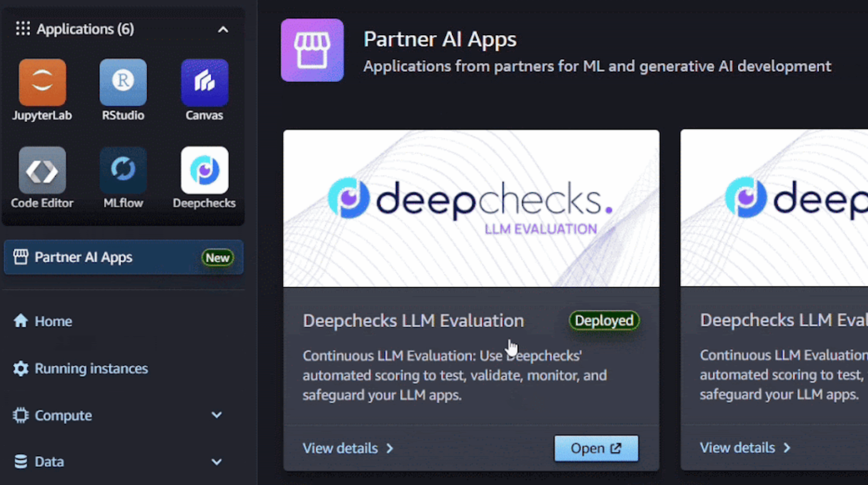This screenshot has width=868, height=485.
Task: Click the Applications grid icon
Action: coord(23,29)
